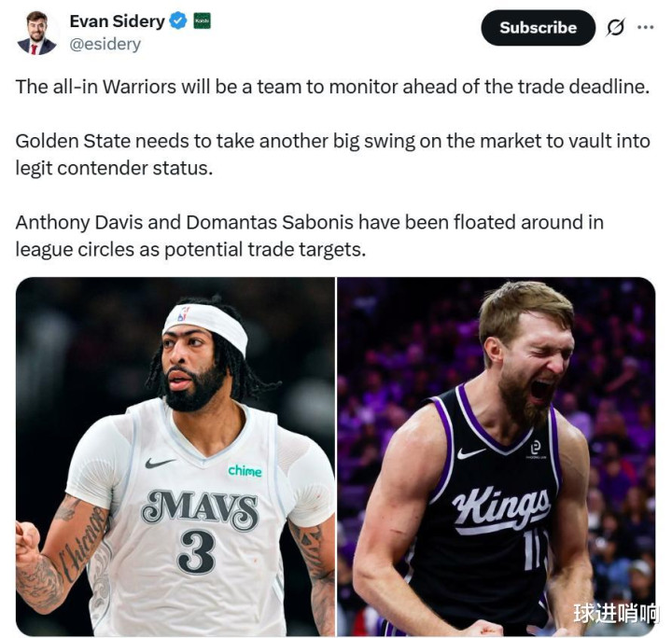Click the Anthony Davis and Sabonis paragraph
Screen dimensions: 672x638
pyautogui.click(x=310, y=235)
